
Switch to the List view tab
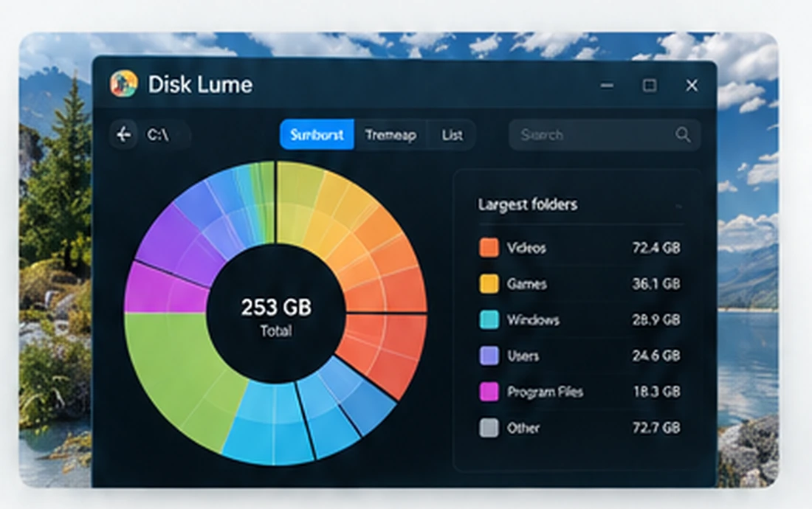point(452,135)
